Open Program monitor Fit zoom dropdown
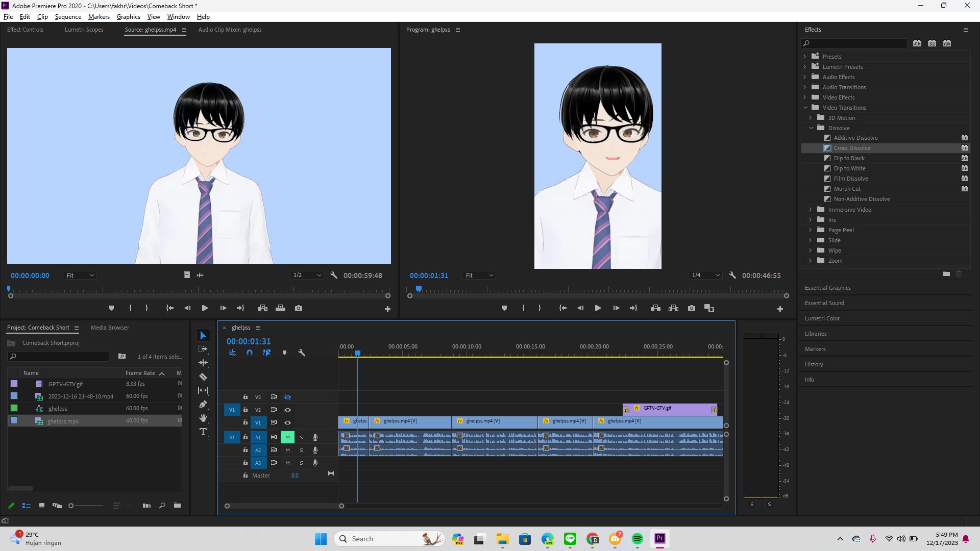Screen dimensions: 980x551 pyautogui.click(x=479, y=275)
